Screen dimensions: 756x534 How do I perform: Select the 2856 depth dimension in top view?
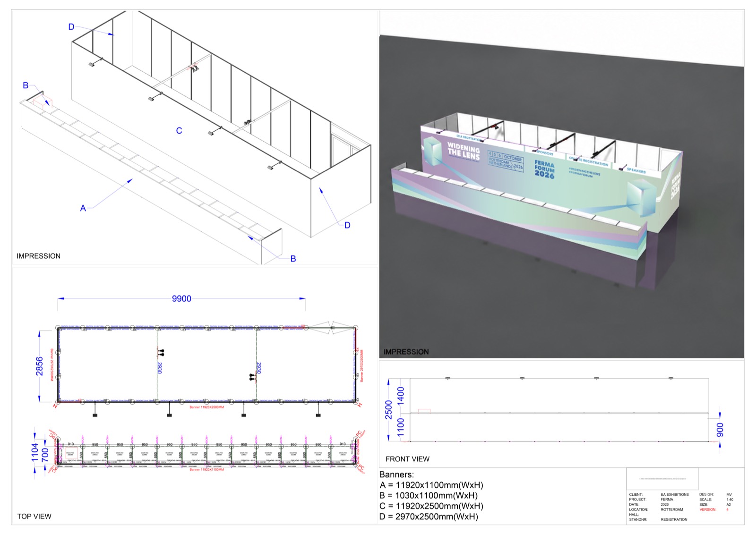tap(40, 366)
